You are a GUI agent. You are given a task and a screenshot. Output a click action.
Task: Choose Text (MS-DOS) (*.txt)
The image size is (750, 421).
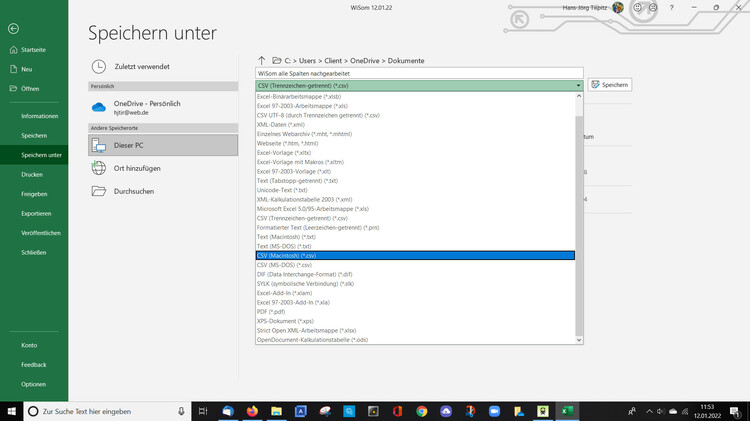point(415,246)
